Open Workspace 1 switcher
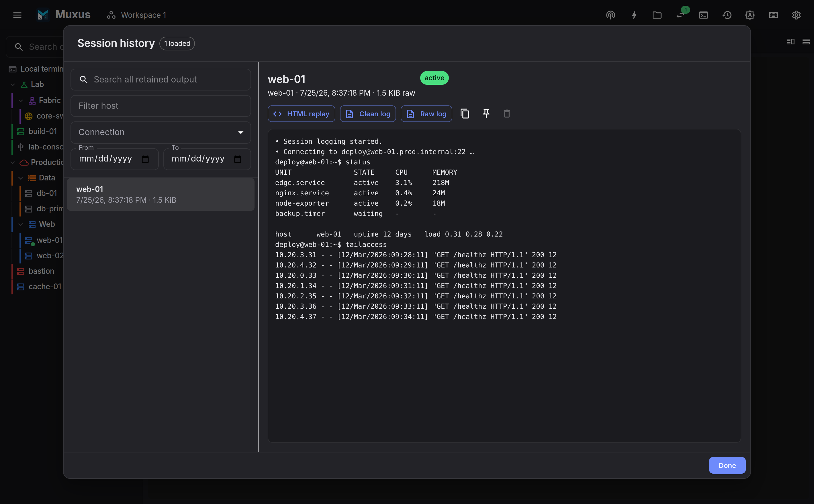The height and width of the screenshot is (504, 814). (136, 15)
